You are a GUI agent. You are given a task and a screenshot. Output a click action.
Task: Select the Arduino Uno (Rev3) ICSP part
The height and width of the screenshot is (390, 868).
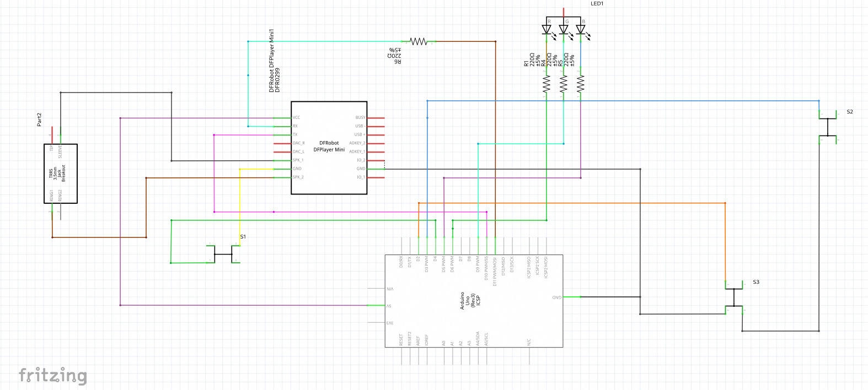[474, 301]
